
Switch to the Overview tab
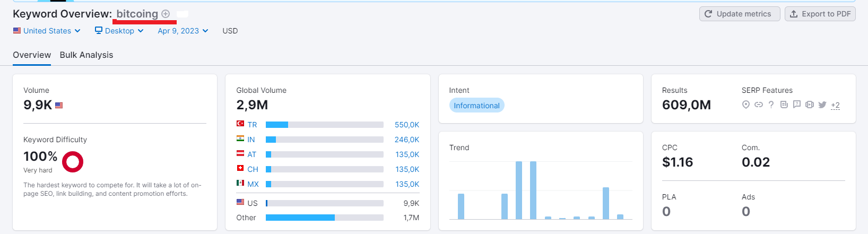point(32,55)
